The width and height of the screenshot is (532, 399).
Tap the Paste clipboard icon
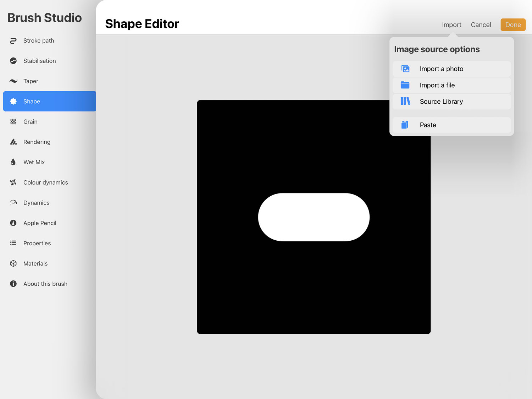(x=405, y=125)
